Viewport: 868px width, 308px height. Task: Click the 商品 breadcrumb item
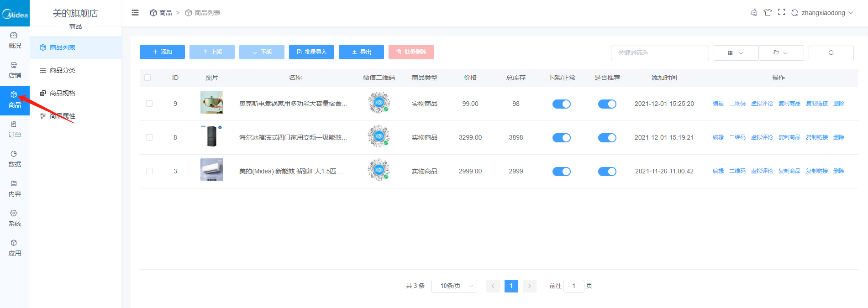coord(161,13)
